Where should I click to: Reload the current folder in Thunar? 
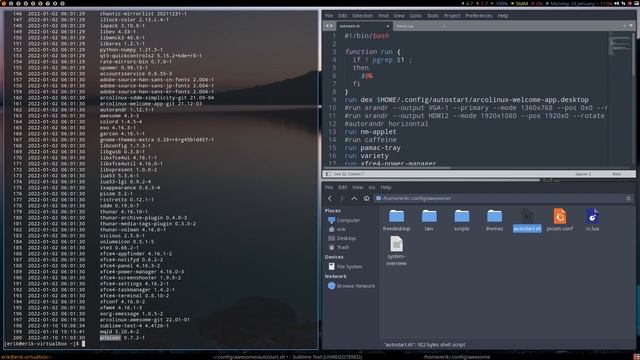tap(629, 198)
